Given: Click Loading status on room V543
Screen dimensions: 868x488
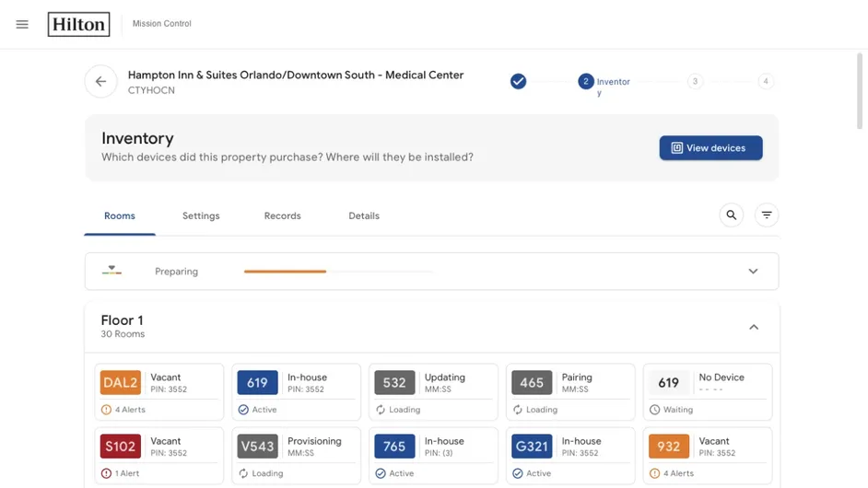Looking at the screenshot, I should point(261,473).
